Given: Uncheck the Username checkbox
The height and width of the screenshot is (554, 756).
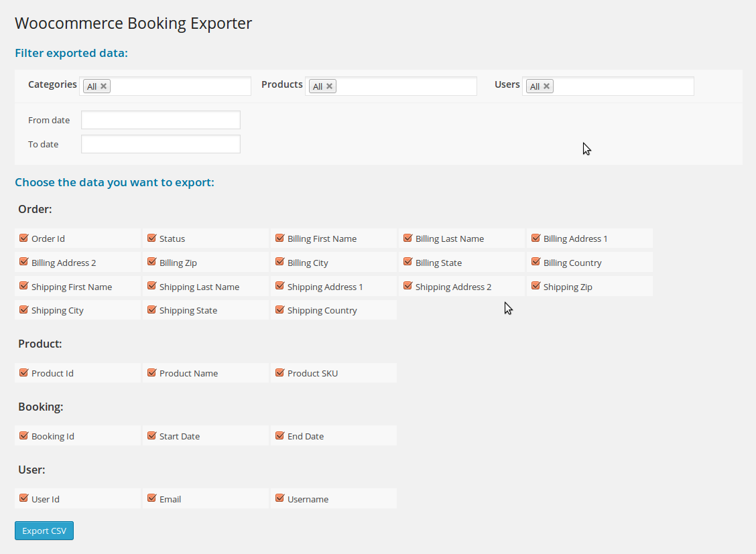Looking at the screenshot, I should pos(279,498).
